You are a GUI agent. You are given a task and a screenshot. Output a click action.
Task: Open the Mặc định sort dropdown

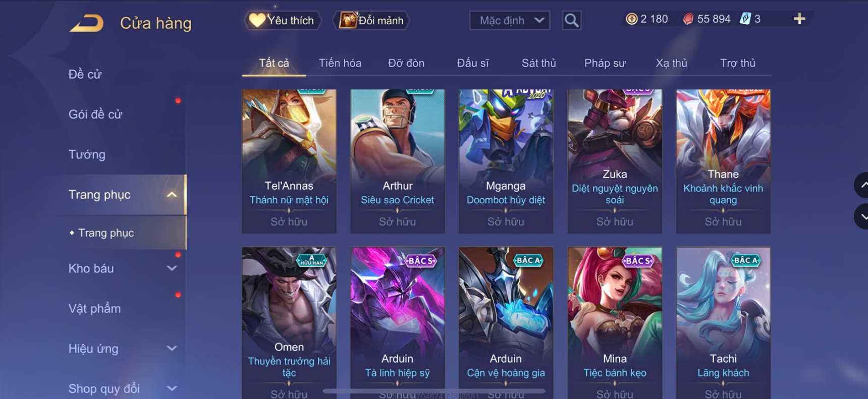[x=510, y=21]
